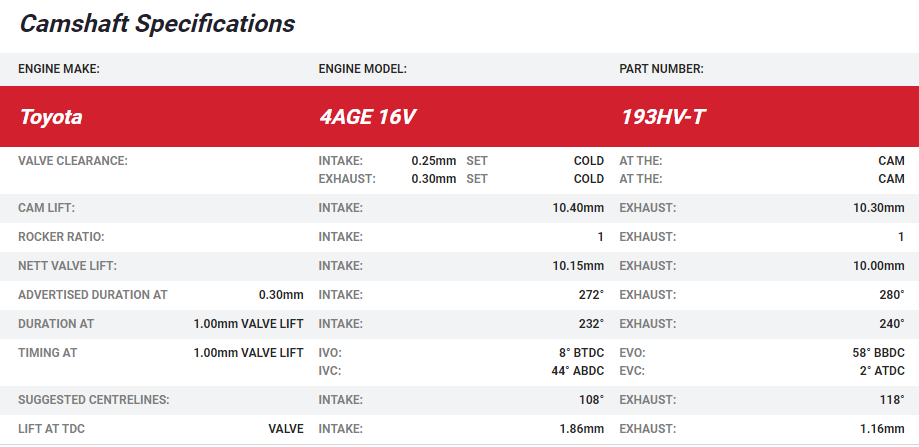Click the VALVE CLEARANCE row label
919x447 pixels.
(x=73, y=161)
